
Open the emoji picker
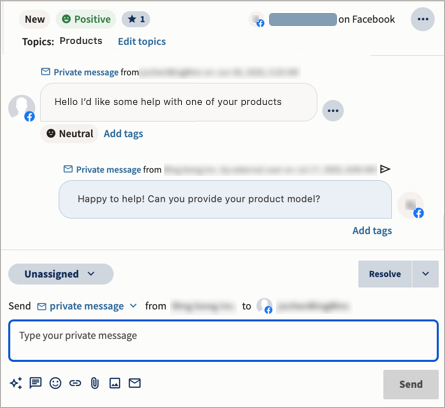click(x=55, y=383)
